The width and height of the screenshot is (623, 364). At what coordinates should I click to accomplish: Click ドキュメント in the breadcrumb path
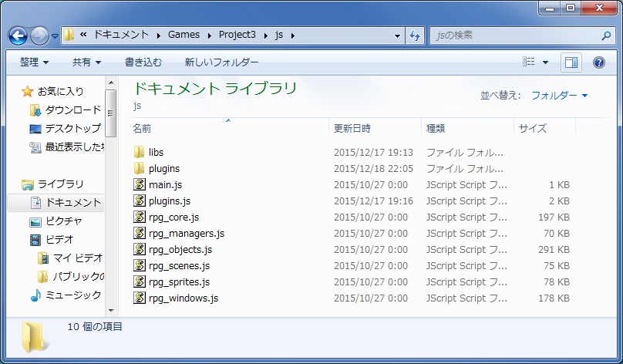pos(121,35)
